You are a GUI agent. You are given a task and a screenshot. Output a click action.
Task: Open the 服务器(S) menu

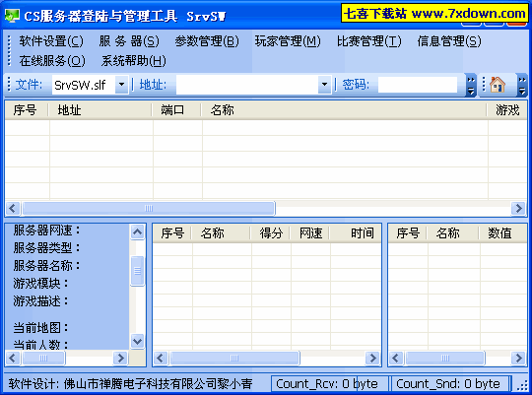[129, 41]
